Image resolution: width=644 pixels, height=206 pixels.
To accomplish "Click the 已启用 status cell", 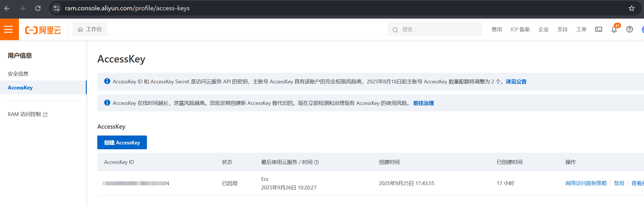I will pyautogui.click(x=230, y=183).
